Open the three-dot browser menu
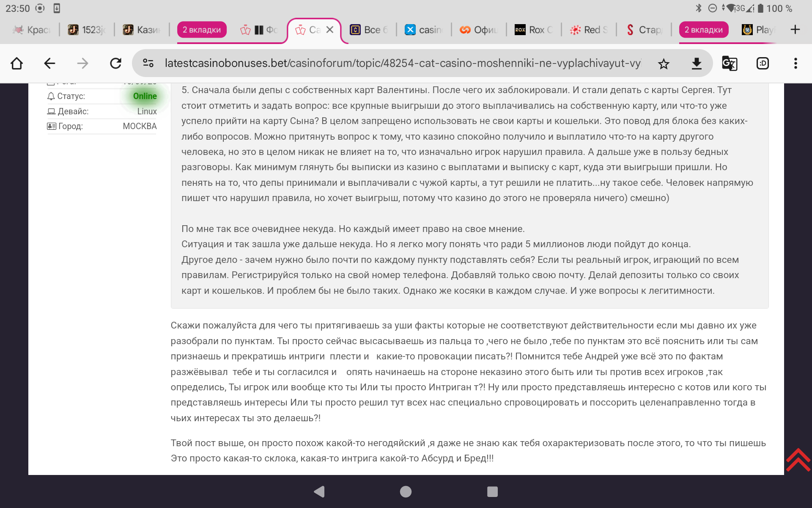This screenshot has width=812, height=508. pos(796,63)
